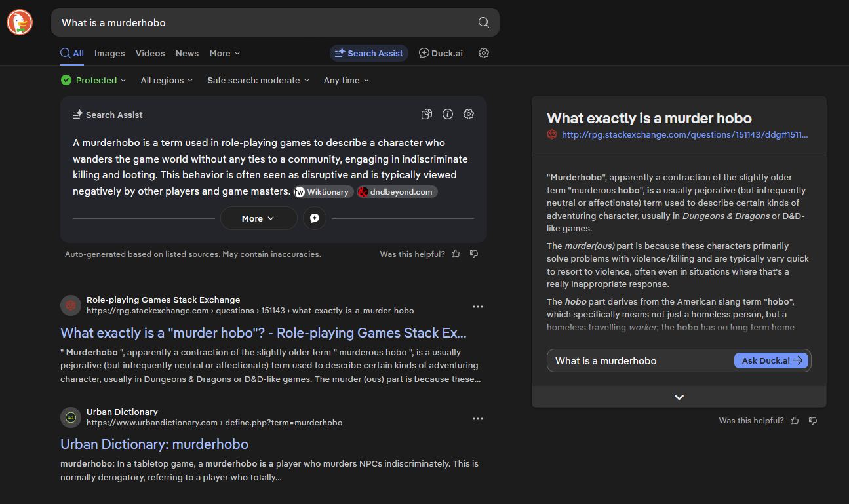Open the Any time filter dropdown

click(347, 81)
